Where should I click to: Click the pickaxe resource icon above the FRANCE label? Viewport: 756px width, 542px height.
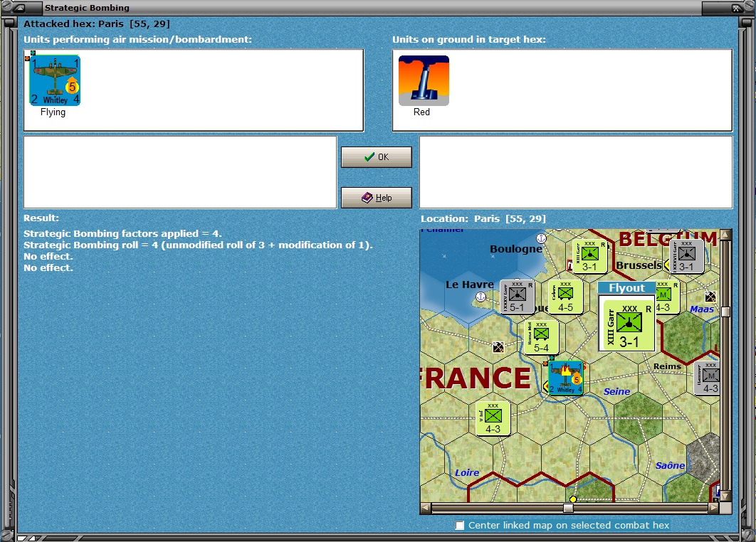(x=498, y=347)
